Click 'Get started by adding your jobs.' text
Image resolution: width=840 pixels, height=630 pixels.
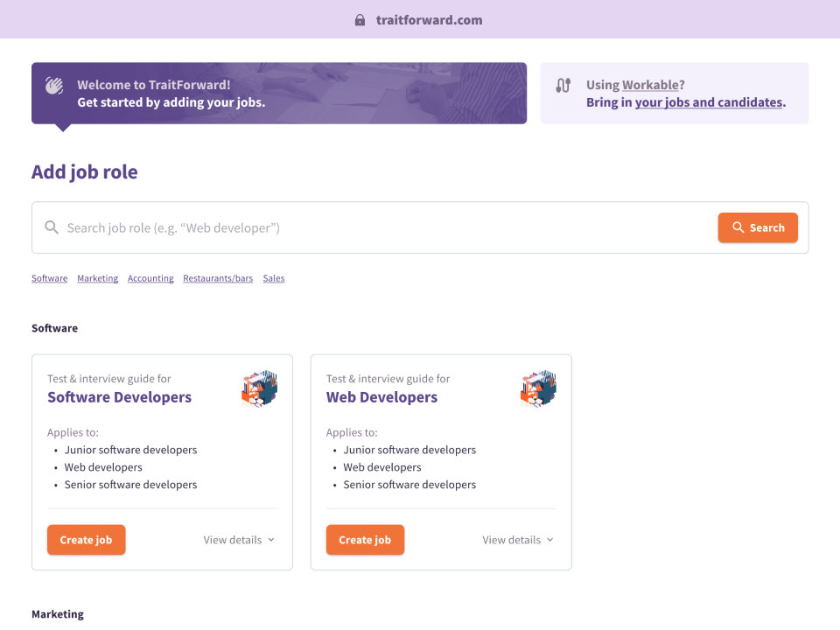pyautogui.click(x=171, y=102)
